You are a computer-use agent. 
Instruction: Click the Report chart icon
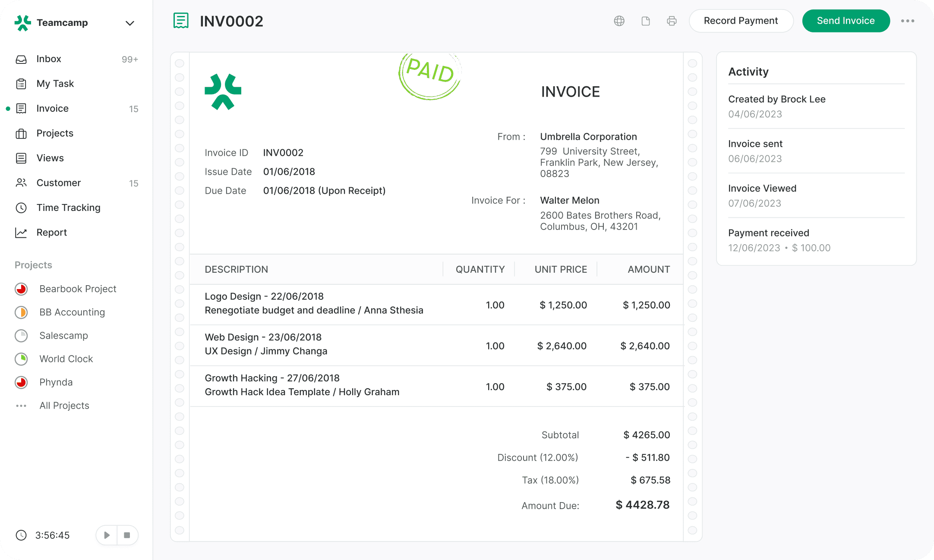coord(21,233)
